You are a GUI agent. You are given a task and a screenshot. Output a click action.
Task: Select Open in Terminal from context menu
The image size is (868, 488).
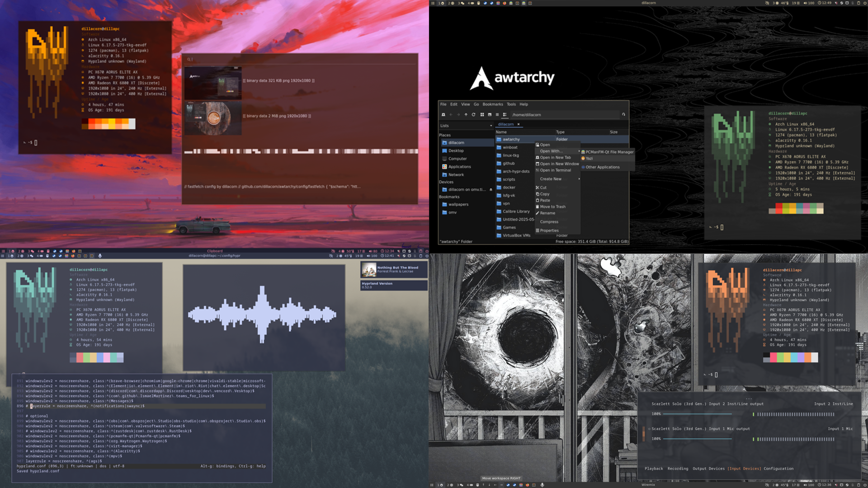(x=555, y=170)
